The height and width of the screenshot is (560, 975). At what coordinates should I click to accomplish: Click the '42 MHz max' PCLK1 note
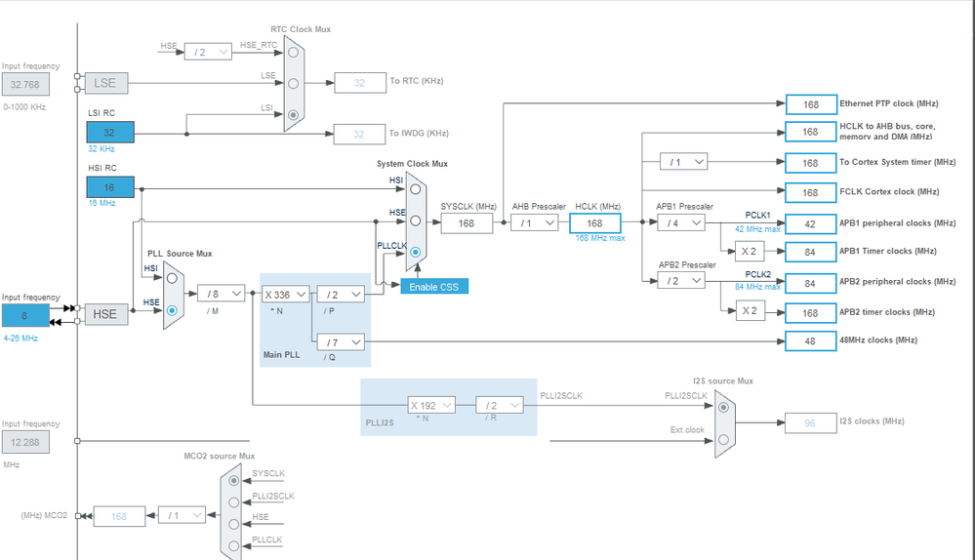click(757, 229)
